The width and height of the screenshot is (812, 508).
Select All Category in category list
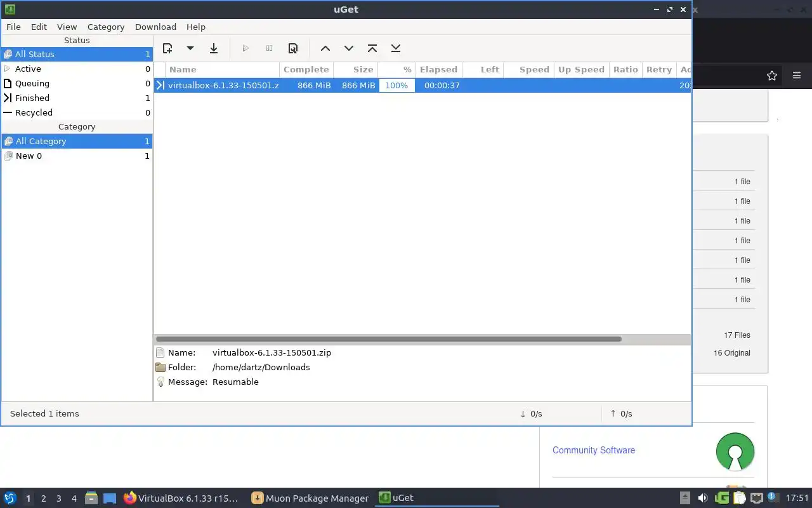[x=77, y=141]
